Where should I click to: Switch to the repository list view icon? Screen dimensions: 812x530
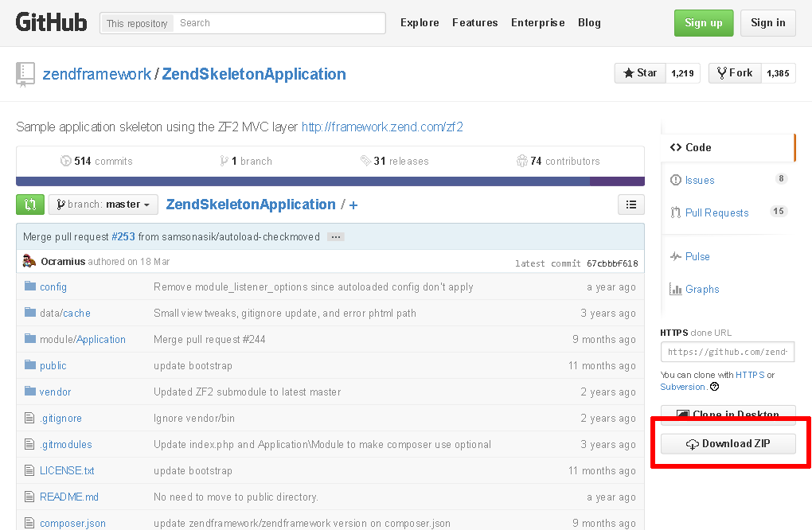pyautogui.click(x=630, y=204)
